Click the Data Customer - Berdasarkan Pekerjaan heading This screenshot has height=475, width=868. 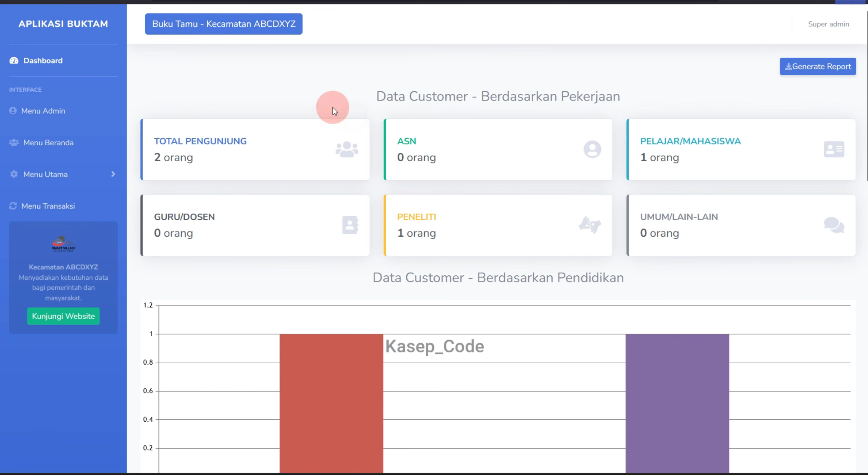(x=498, y=96)
